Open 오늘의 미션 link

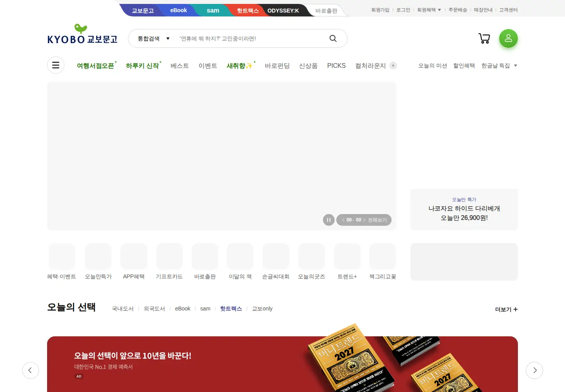tap(432, 65)
